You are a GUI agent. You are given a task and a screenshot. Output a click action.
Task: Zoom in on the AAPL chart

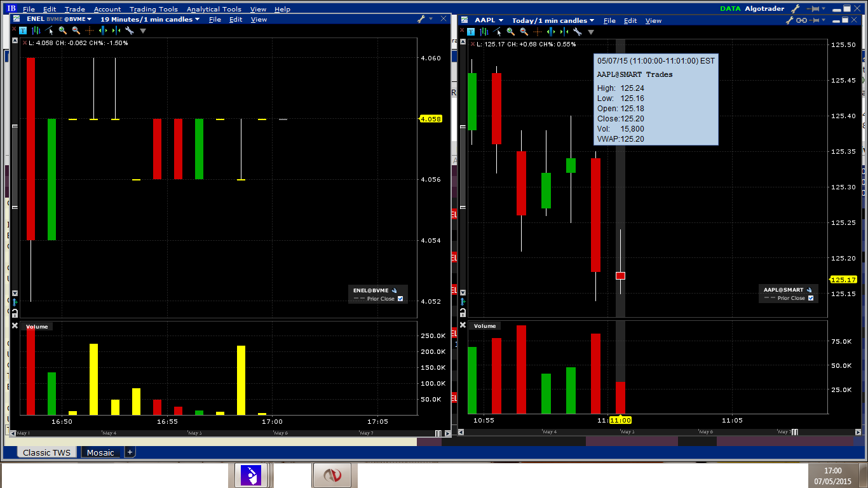(x=511, y=32)
